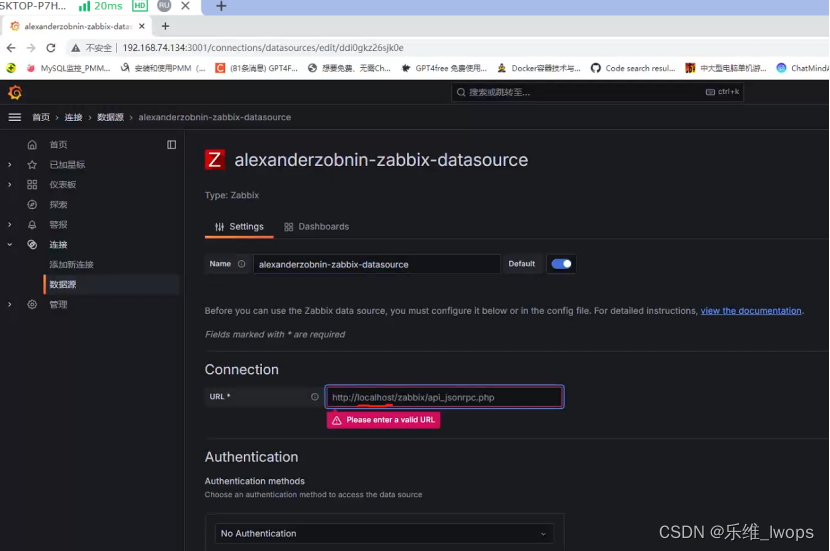Click the not-secure warning icon
This screenshot has height=551, width=830.
pos(76,48)
